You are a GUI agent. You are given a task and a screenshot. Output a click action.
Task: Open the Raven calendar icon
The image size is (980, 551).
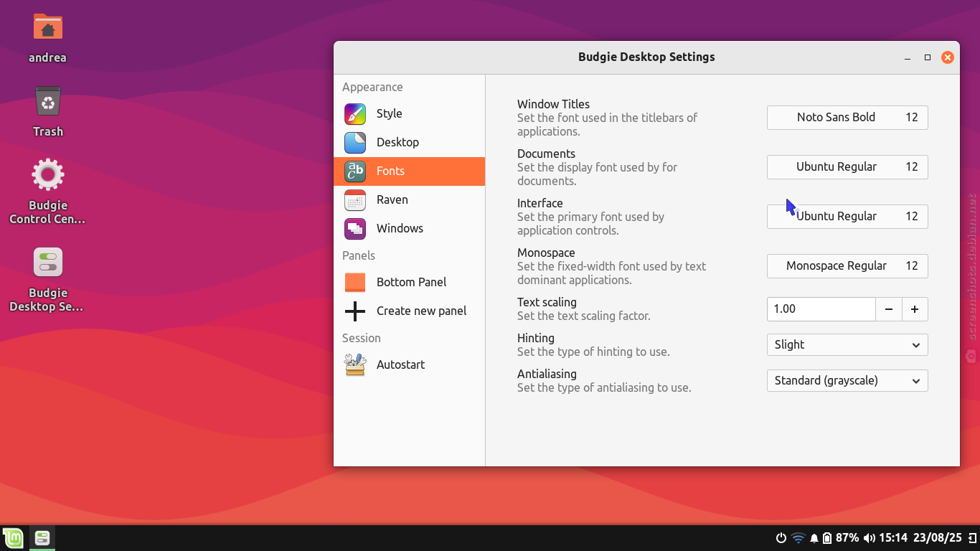pos(355,200)
